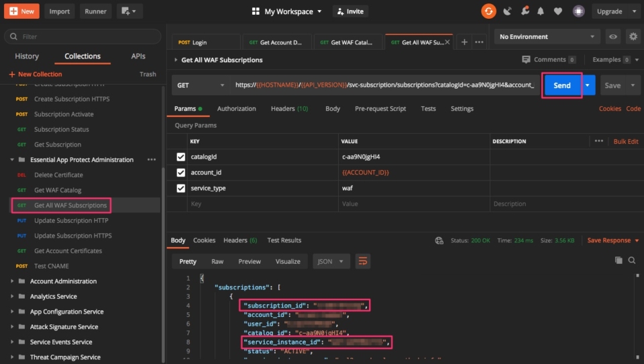
Task: Open a new request tab with plus
Action: pyautogui.click(x=464, y=42)
